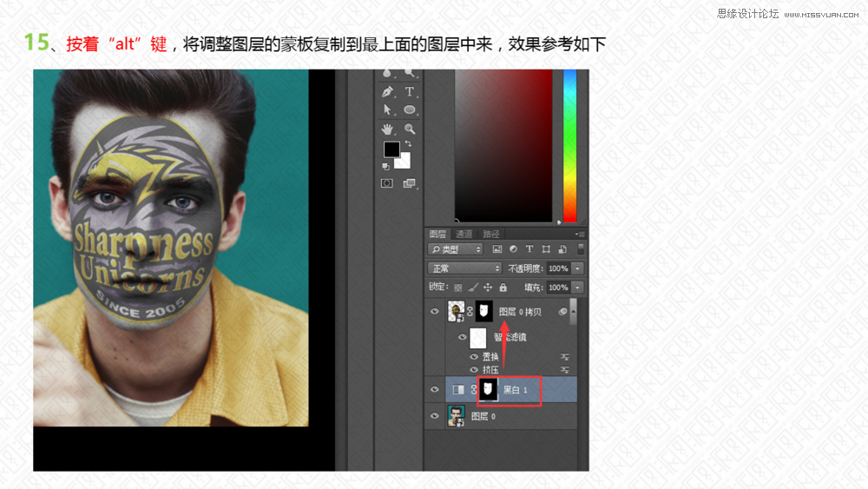Lock all padlock icon
Screen dimensions: 868x489
point(503,287)
